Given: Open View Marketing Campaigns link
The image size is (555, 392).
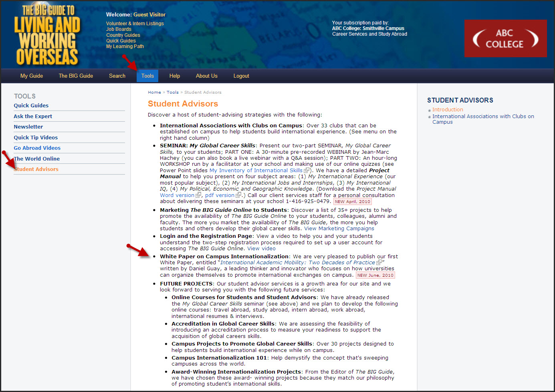Looking at the screenshot, I should [339, 229].
